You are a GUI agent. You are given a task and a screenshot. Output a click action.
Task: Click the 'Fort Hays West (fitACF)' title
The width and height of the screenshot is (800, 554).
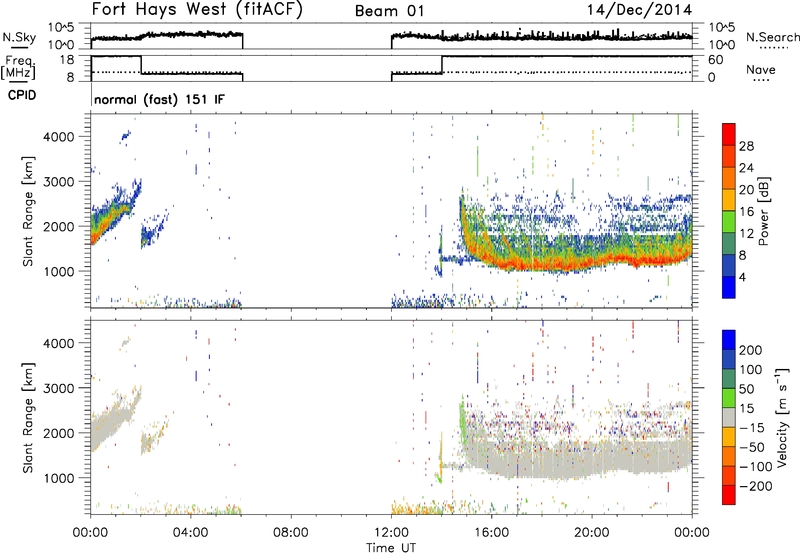click(x=197, y=10)
